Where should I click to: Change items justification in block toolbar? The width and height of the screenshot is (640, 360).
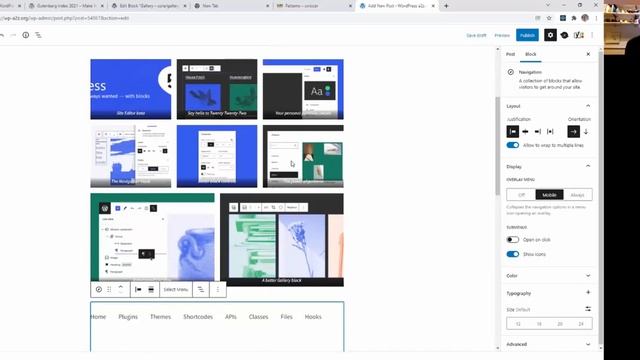coord(138,289)
